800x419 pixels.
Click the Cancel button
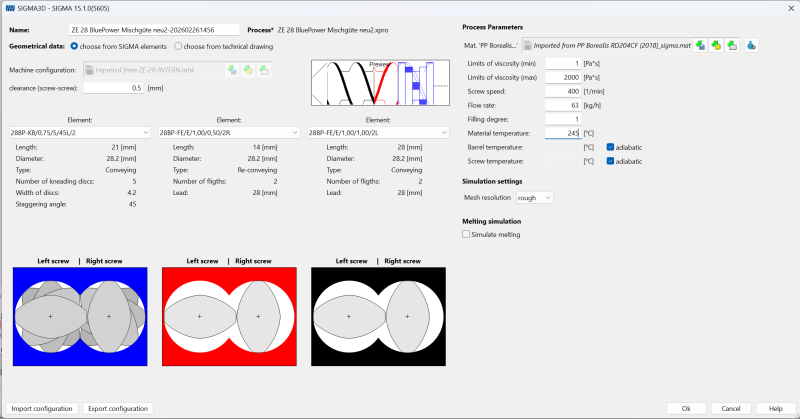(731, 408)
